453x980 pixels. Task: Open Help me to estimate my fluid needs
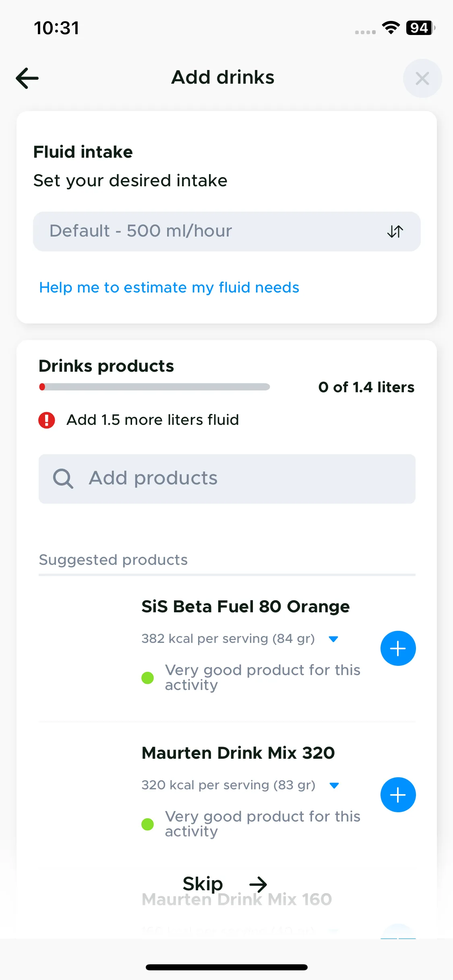click(169, 288)
